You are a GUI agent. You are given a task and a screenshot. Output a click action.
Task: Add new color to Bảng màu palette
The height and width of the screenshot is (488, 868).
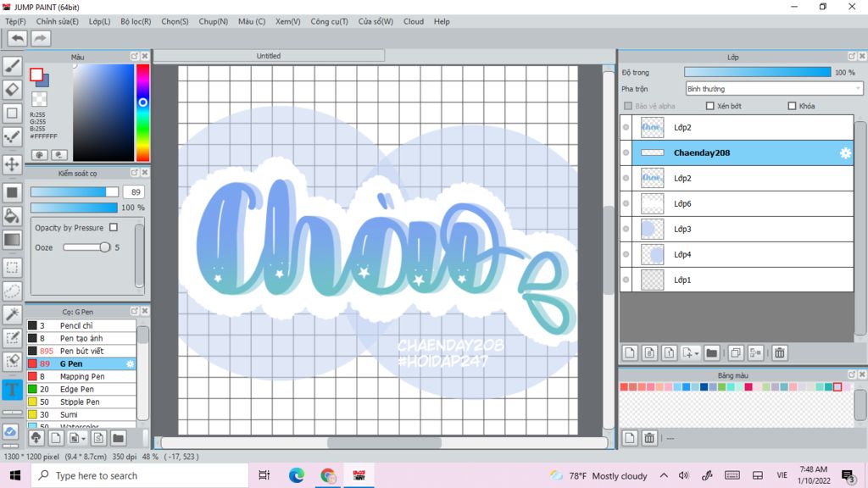[x=630, y=438]
